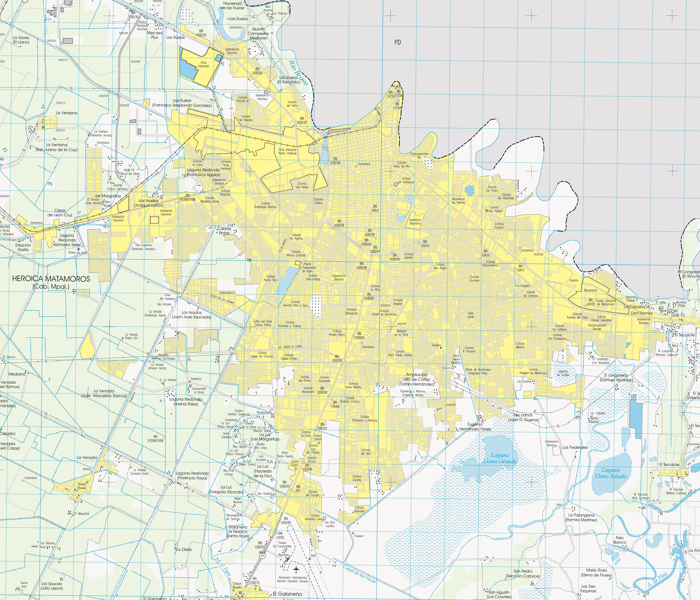This screenshot has width=700, height=600.
Task: Click the Río Bravo river label
Action: 299,73
